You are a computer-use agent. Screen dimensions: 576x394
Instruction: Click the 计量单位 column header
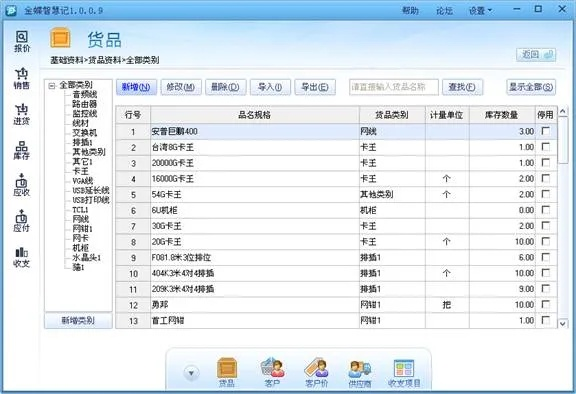pyautogui.click(x=447, y=115)
